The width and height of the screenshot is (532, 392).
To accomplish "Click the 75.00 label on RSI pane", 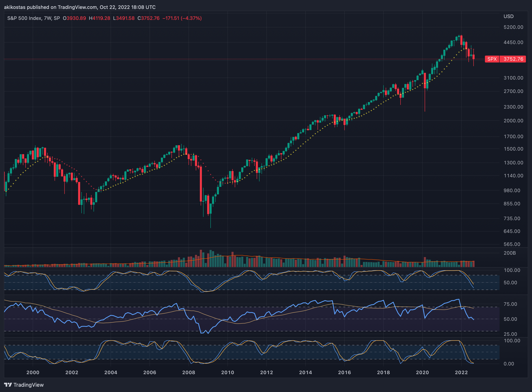I will [510, 304].
